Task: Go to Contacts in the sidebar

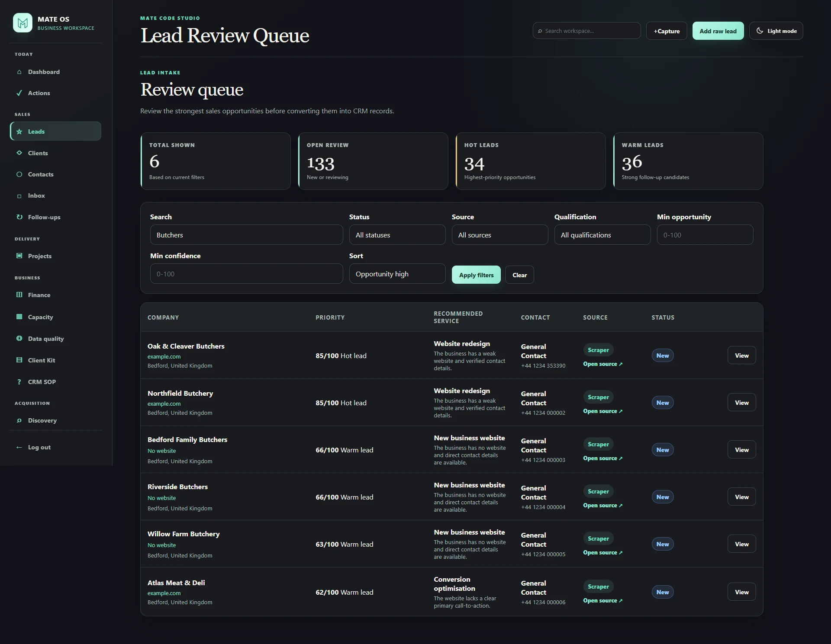Action: pos(55,174)
